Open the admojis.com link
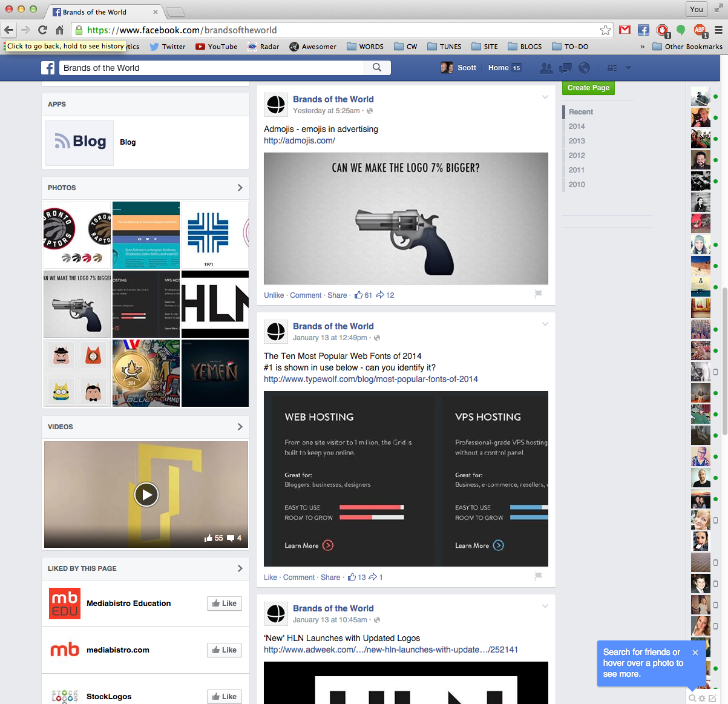Image resolution: width=728 pixels, height=704 pixels. (x=300, y=140)
